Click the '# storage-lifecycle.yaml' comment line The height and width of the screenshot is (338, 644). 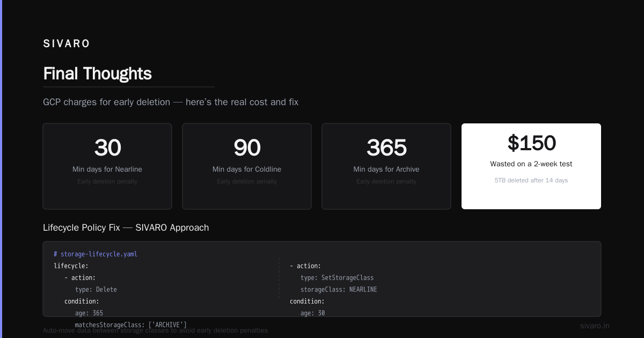point(96,254)
